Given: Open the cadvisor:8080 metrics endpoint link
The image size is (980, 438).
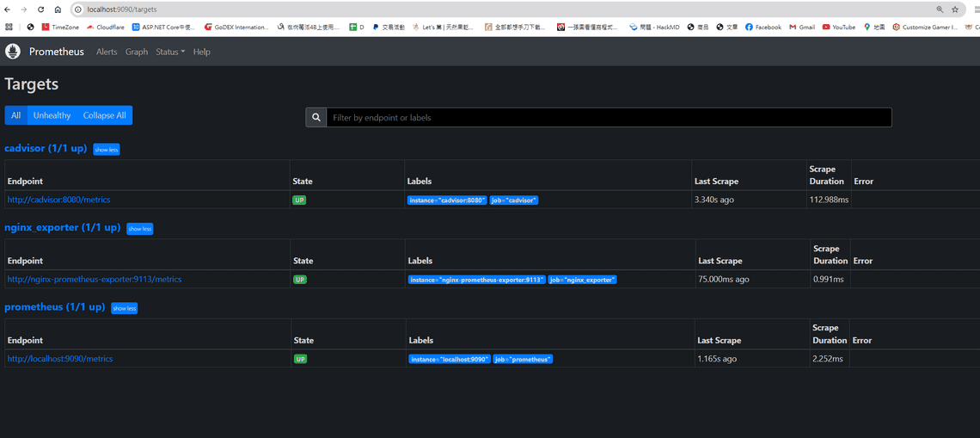Looking at the screenshot, I should tap(58, 200).
